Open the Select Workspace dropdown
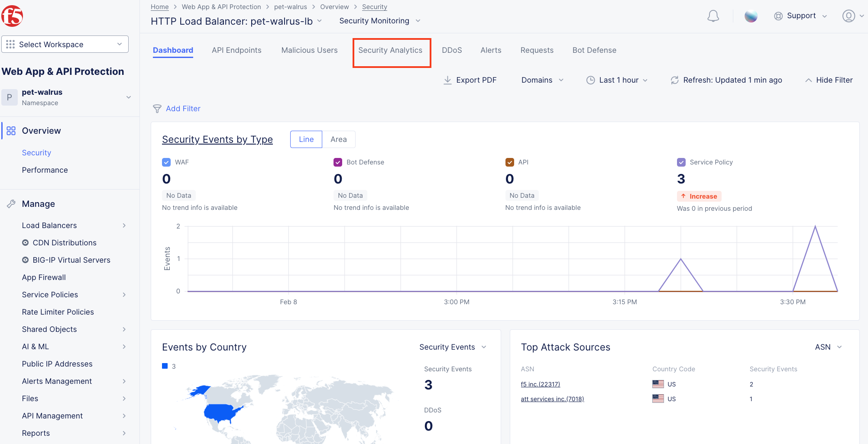 pos(65,44)
